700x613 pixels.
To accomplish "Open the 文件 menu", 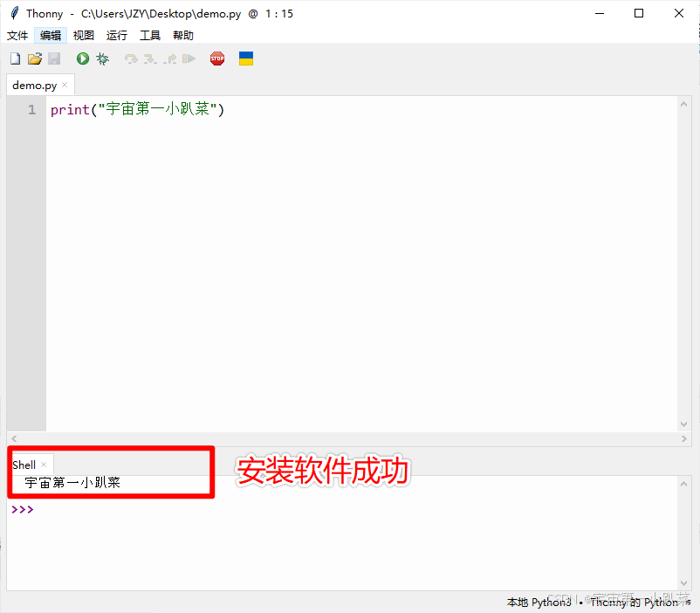I will coord(17,35).
